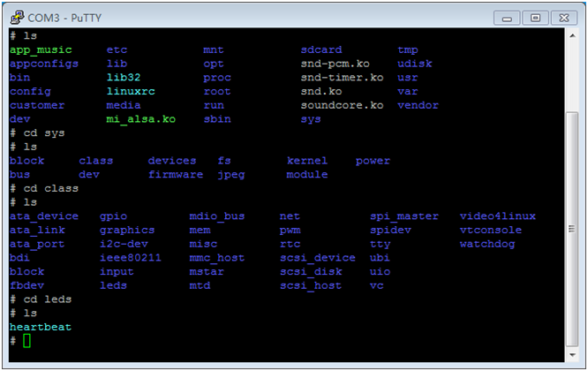Click the 'bdi' entry

click(x=20, y=258)
